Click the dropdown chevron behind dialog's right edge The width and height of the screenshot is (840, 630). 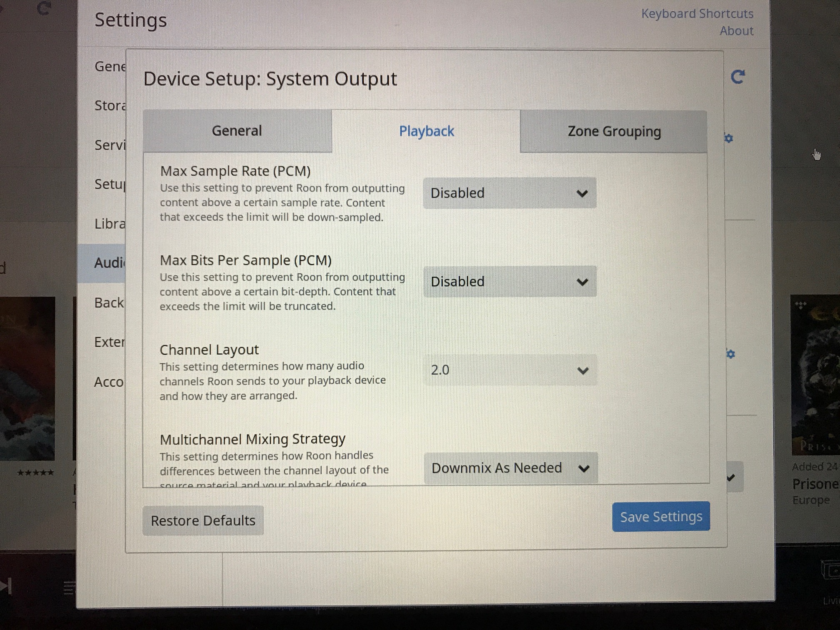[x=731, y=477]
